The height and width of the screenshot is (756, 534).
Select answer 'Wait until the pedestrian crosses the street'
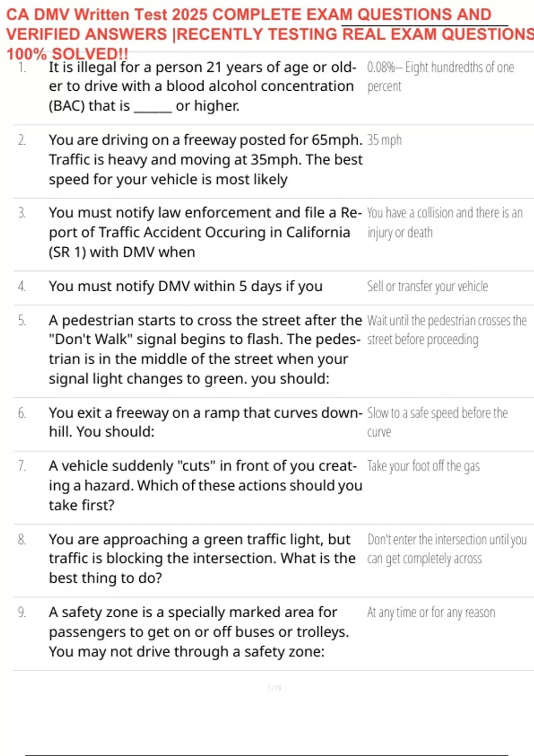tap(446, 330)
